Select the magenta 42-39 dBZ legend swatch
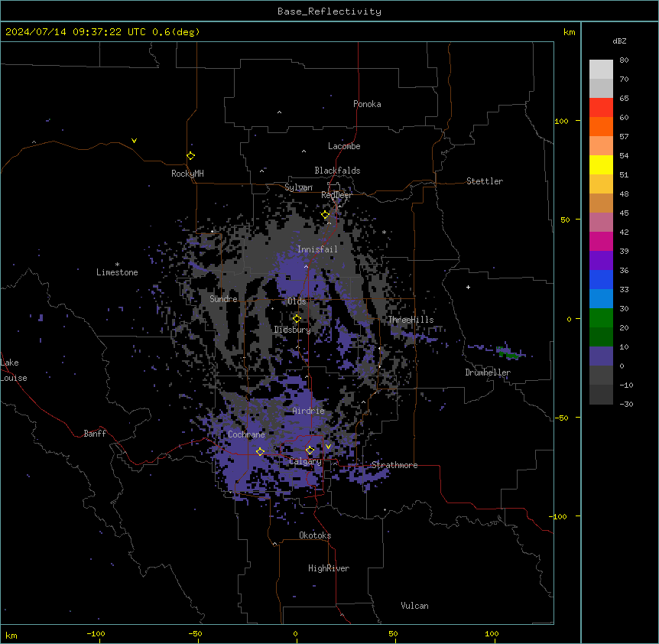 click(601, 241)
